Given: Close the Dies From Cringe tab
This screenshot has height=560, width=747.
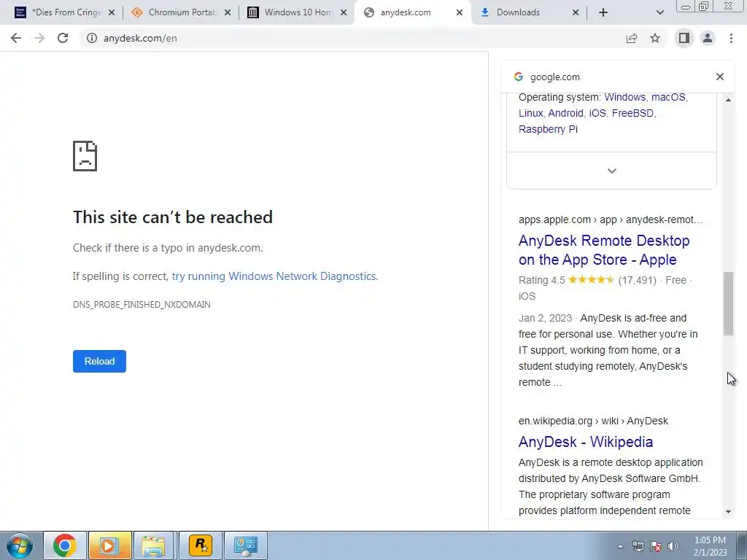Looking at the screenshot, I should pyautogui.click(x=112, y=12).
